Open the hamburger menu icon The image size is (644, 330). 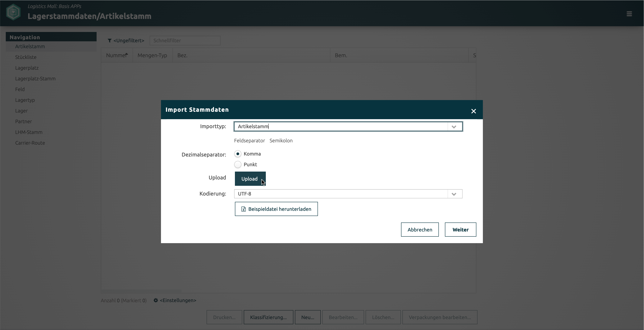point(629,14)
